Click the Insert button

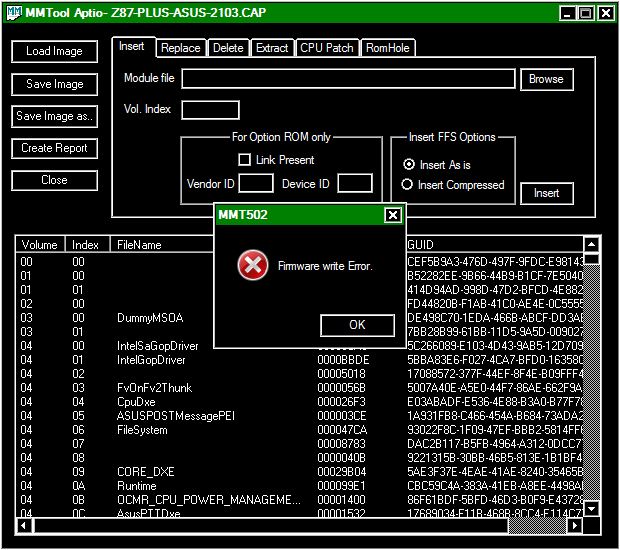tap(546, 193)
